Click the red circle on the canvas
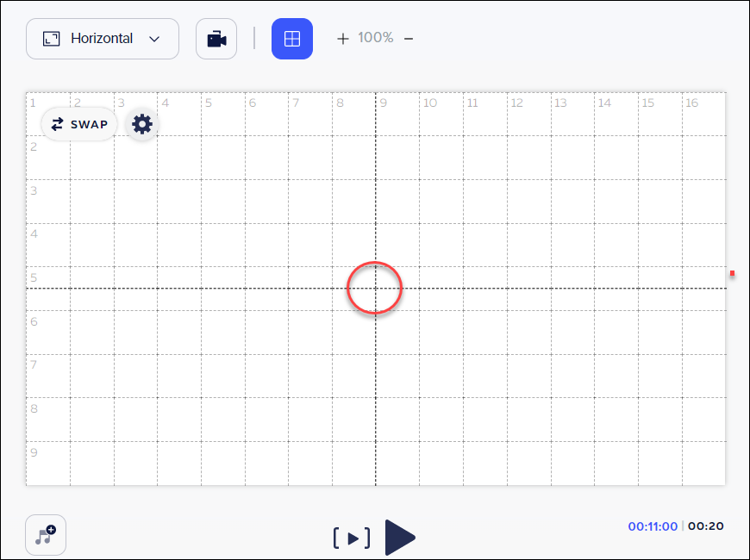 374,288
